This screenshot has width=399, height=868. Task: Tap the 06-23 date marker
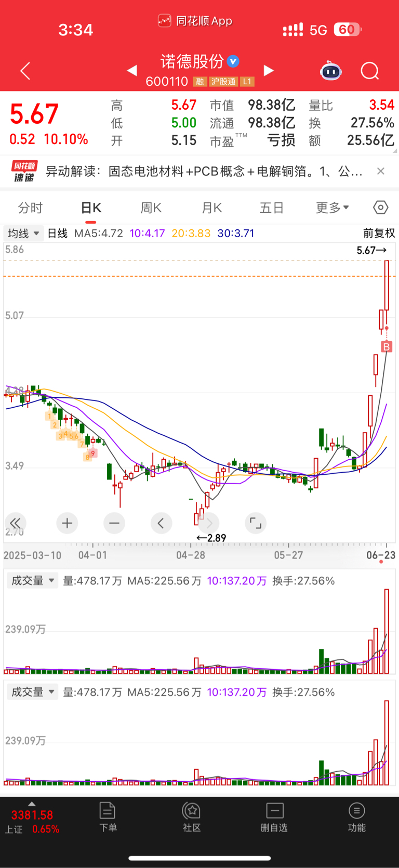381,555
